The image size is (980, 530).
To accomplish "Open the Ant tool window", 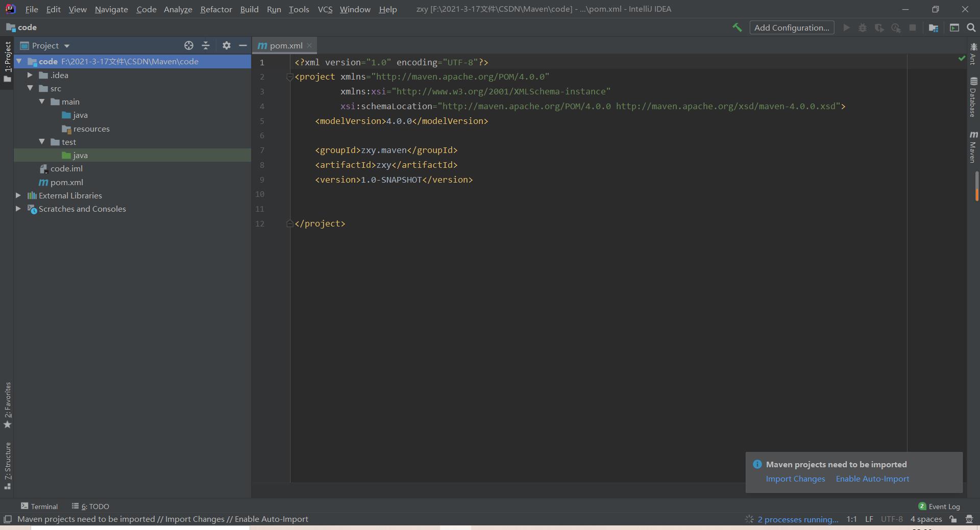I will pyautogui.click(x=973, y=54).
